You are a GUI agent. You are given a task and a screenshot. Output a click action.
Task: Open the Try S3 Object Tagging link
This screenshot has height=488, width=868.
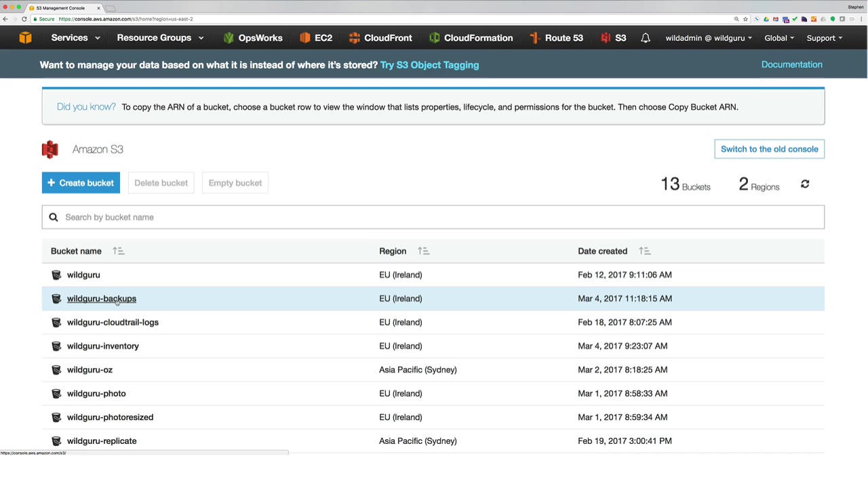click(430, 65)
